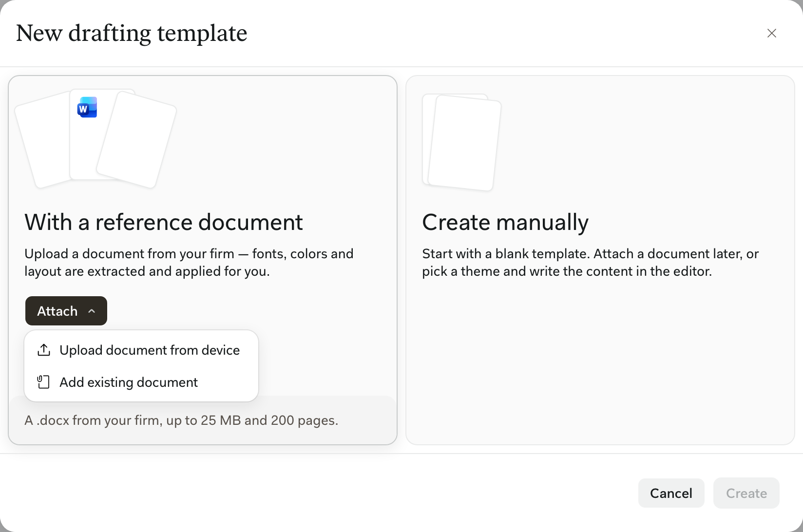The width and height of the screenshot is (803, 532).
Task: Click the Word document icon
Action: (87, 107)
